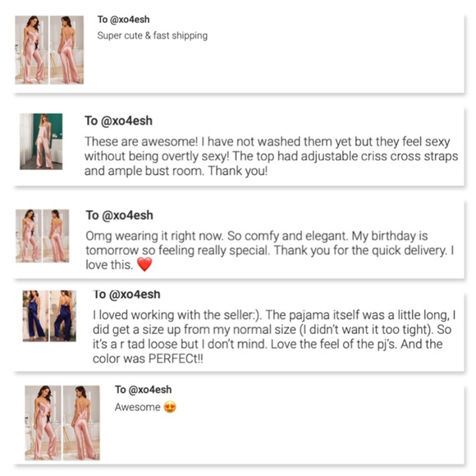Open back-view navy blue pajama thumbnail
The width and height of the screenshot is (476, 476).
coord(63,316)
